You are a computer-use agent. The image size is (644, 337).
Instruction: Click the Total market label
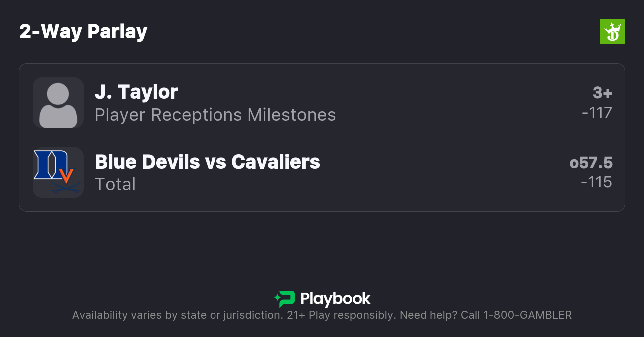click(x=115, y=185)
